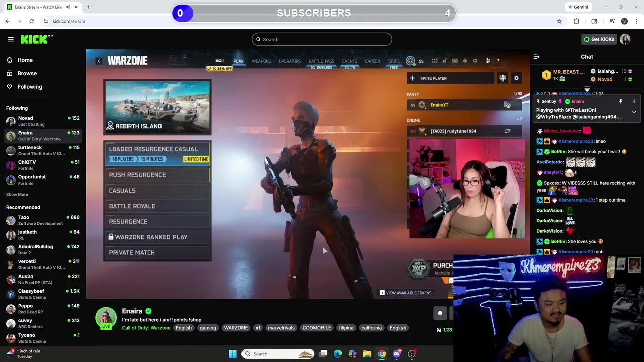Screen dimensions: 644x362
Task: Expand Show more followed channels
Action: (x=17, y=194)
